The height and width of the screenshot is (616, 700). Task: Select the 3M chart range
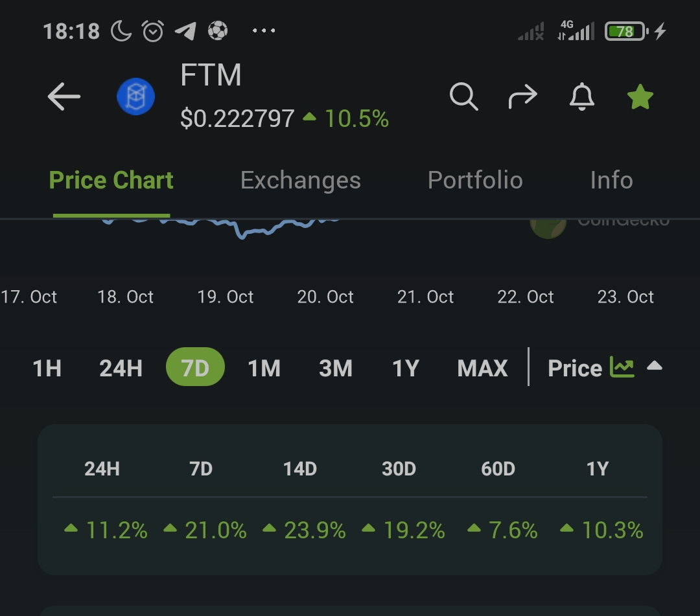pos(336,369)
